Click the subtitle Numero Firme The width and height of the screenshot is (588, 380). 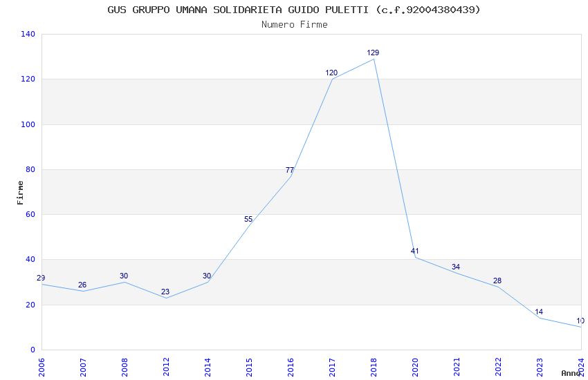point(295,25)
